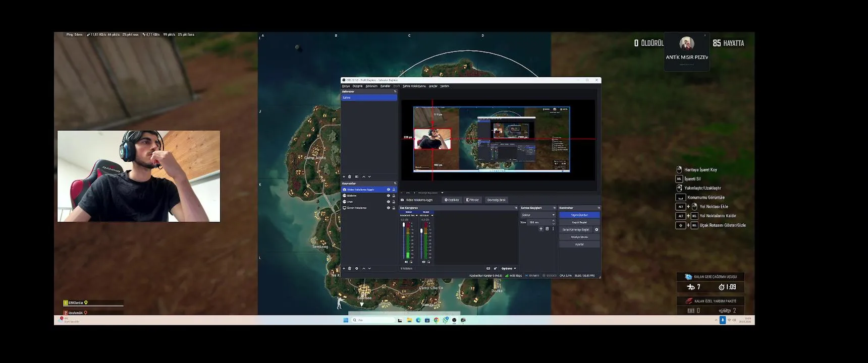
Task: Open the second mixer channel dropdown
Action: click(x=432, y=215)
